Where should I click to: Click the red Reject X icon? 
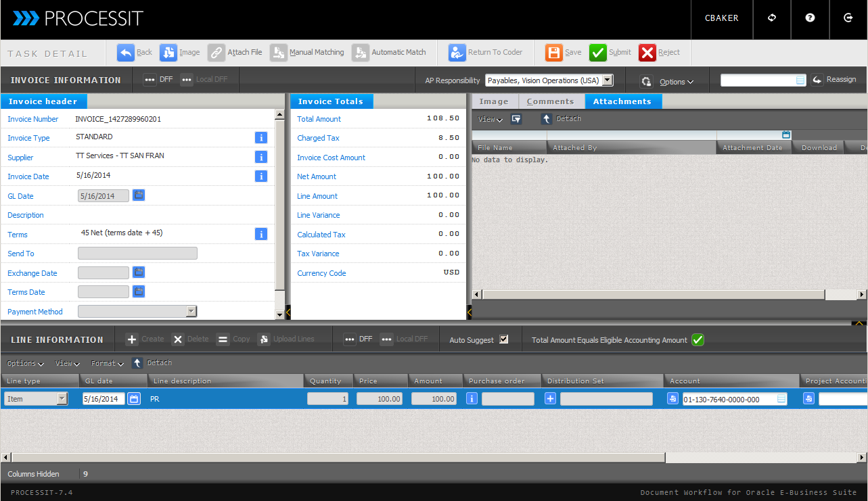[647, 53]
